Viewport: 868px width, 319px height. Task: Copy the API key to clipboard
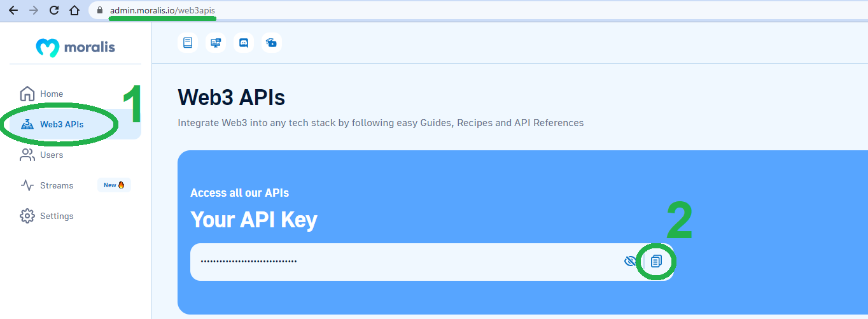click(x=657, y=261)
